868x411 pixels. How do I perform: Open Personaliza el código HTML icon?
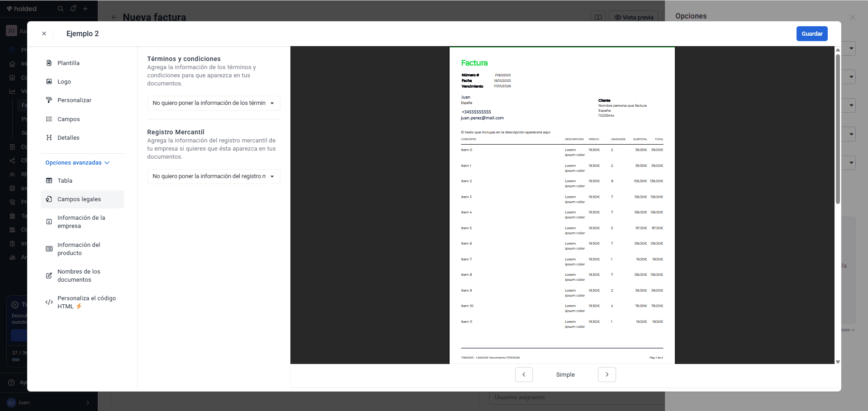[x=49, y=302]
